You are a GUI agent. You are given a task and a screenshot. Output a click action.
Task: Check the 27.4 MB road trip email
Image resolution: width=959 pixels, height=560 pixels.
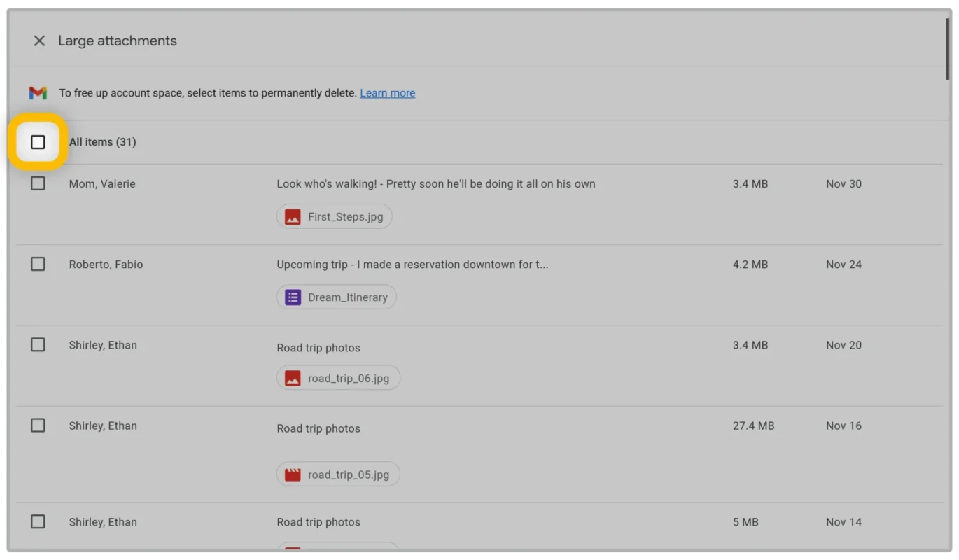tap(38, 426)
